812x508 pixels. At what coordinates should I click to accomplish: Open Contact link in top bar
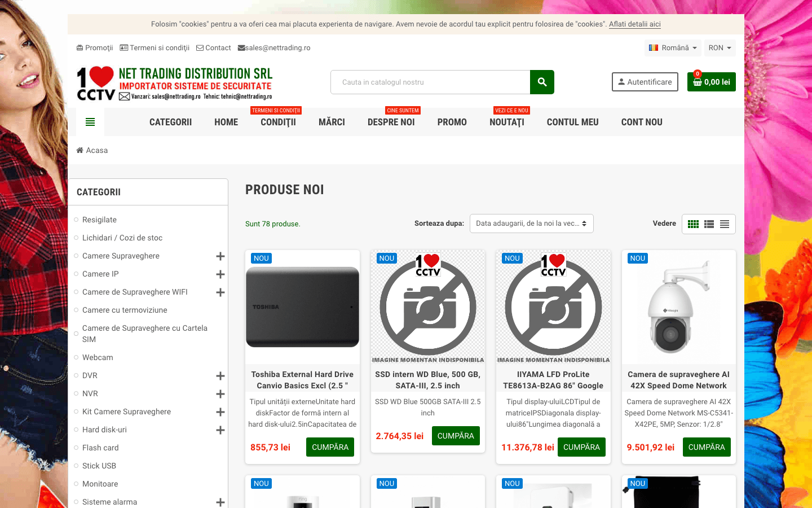pos(214,48)
